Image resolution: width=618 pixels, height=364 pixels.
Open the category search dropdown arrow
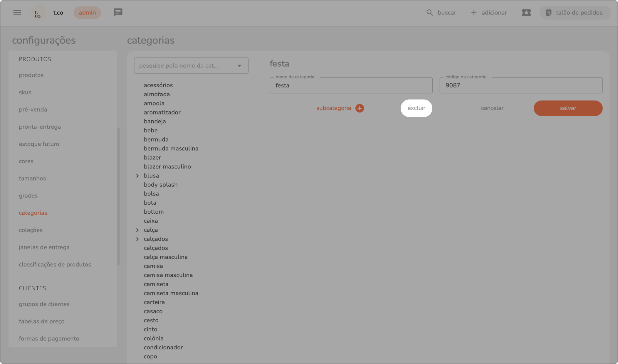(x=239, y=66)
